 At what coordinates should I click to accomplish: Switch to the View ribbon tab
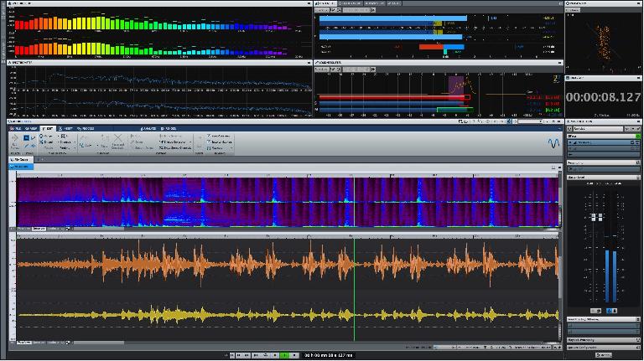(x=31, y=128)
